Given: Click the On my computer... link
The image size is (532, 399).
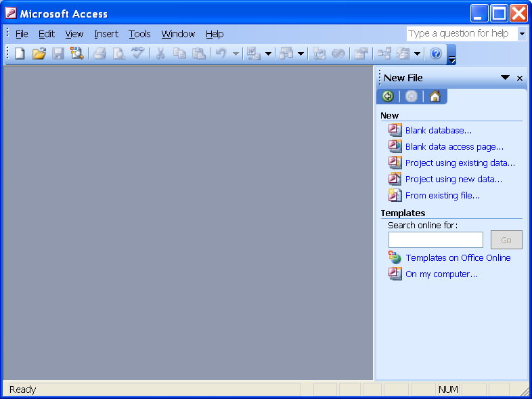Looking at the screenshot, I should click(441, 274).
